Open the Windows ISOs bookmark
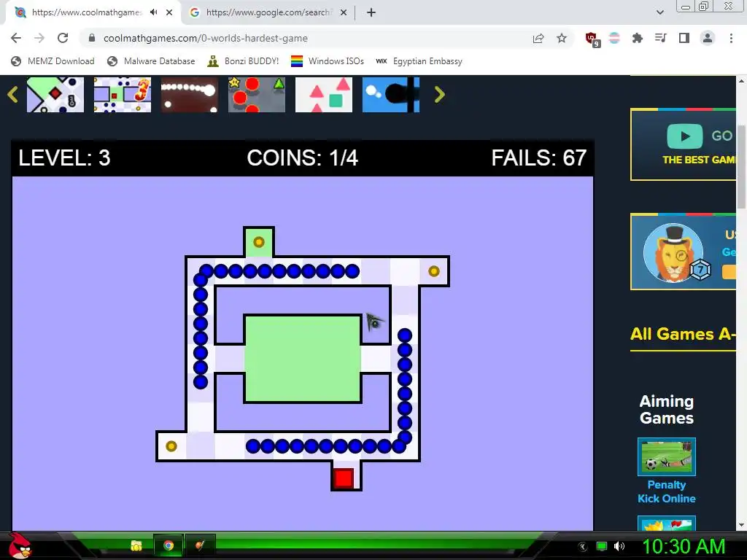Image resolution: width=747 pixels, height=560 pixels. [328, 61]
